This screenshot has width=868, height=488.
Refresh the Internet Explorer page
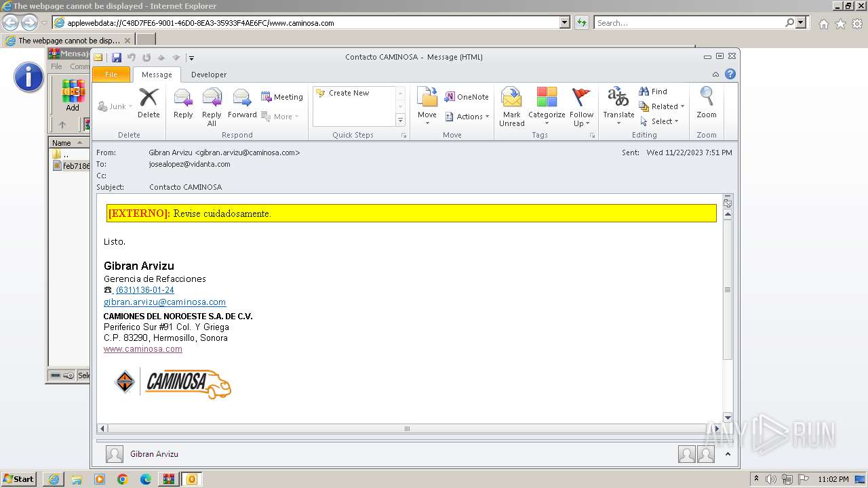581,22
